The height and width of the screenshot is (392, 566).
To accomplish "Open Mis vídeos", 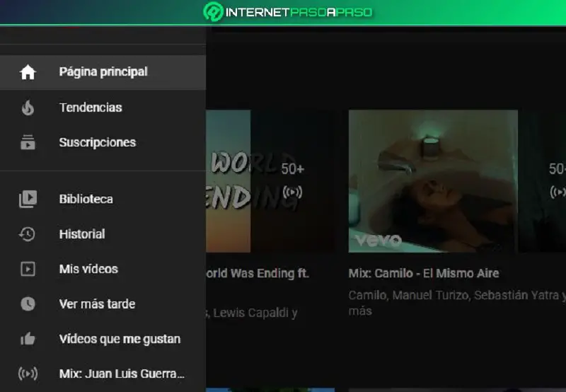I will [x=103, y=269].
